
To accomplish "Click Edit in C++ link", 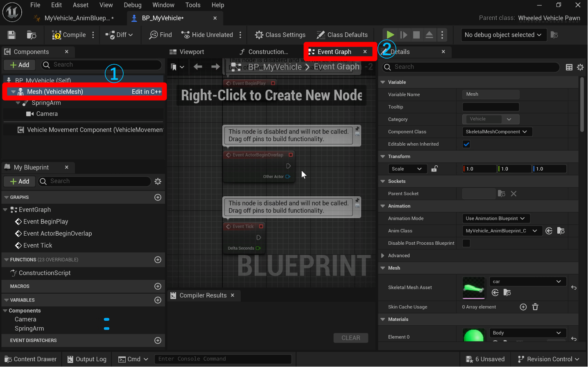I will (147, 92).
